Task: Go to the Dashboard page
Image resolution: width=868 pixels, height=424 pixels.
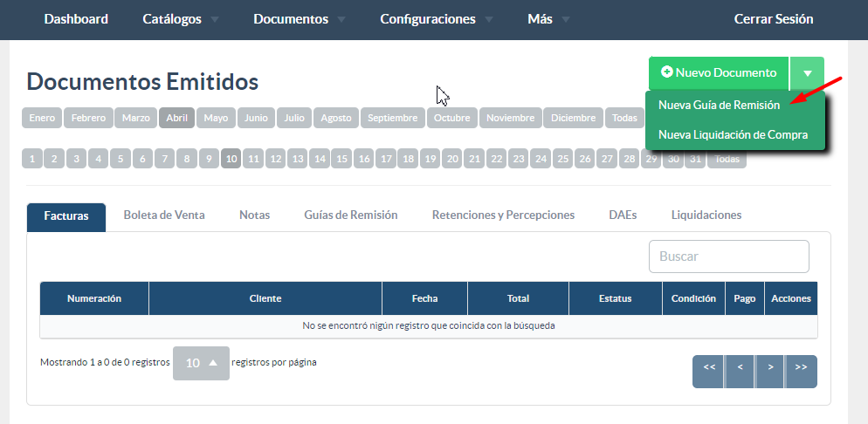Action: point(76,19)
